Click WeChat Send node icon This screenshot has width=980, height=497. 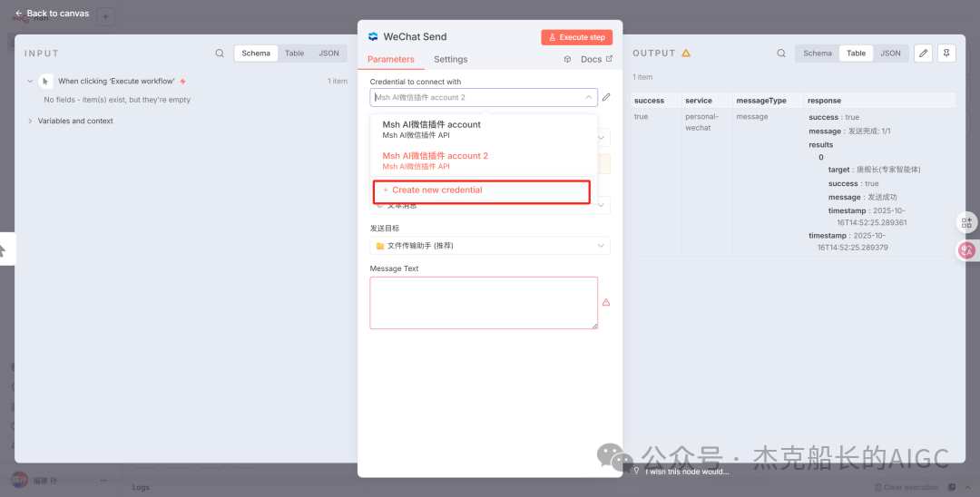pos(373,37)
